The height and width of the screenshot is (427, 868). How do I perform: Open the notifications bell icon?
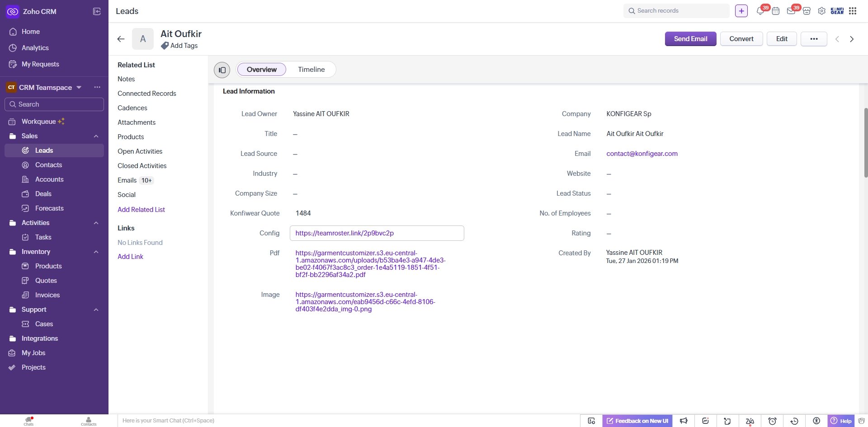761,10
